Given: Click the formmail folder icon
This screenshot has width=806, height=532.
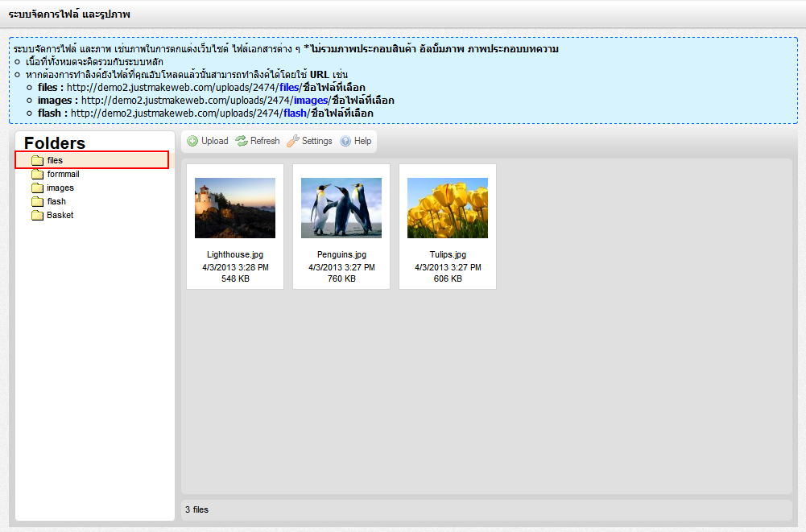Looking at the screenshot, I should (37, 175).
